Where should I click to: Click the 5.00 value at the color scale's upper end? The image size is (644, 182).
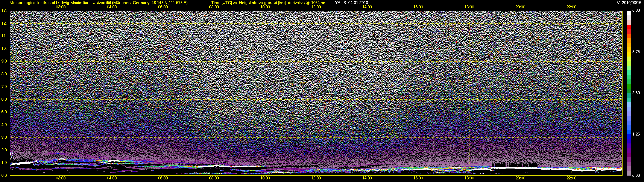click(x=636, y=10)
